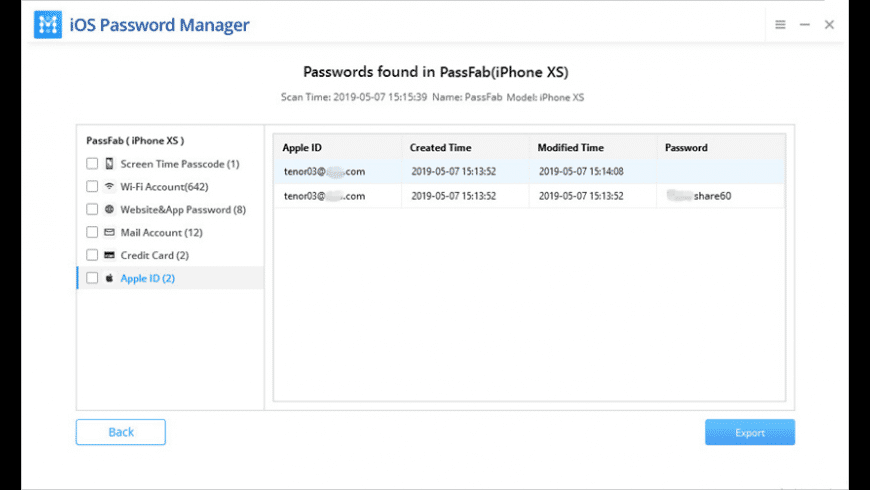Check the Credit Card checkbox

pyautogui.click(x=92, y=255)
